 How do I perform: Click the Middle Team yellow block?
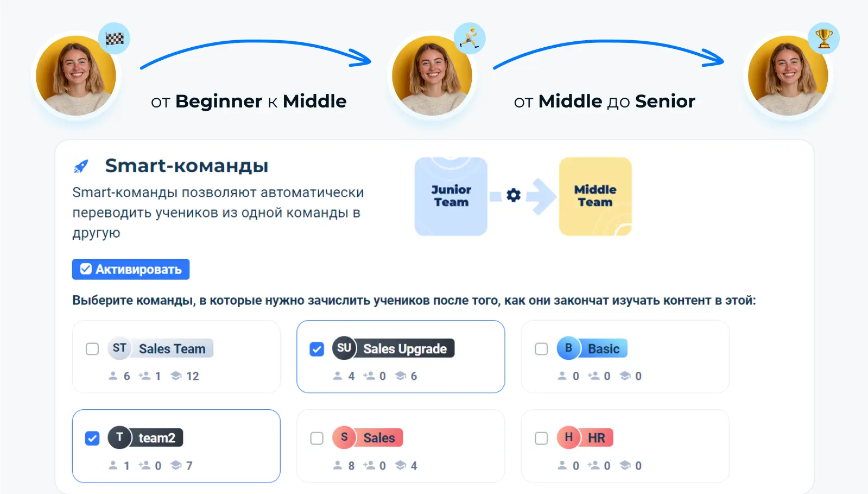[x=594, y=196]
